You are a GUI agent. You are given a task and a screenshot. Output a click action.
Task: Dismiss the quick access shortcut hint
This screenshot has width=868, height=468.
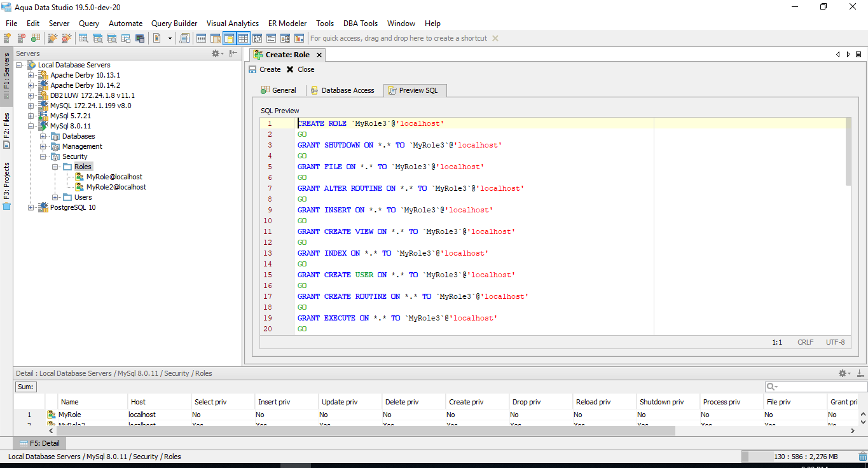click(495, 38)
